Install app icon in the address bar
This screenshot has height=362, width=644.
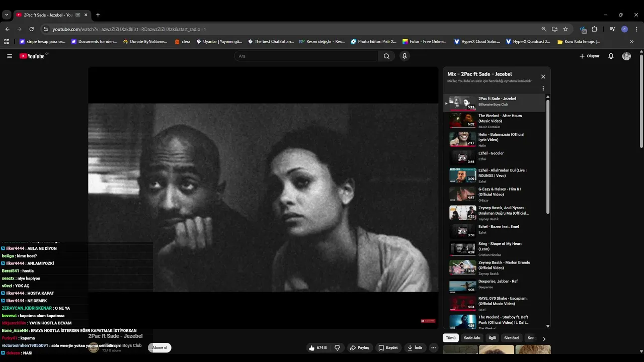tap(554, 29)
